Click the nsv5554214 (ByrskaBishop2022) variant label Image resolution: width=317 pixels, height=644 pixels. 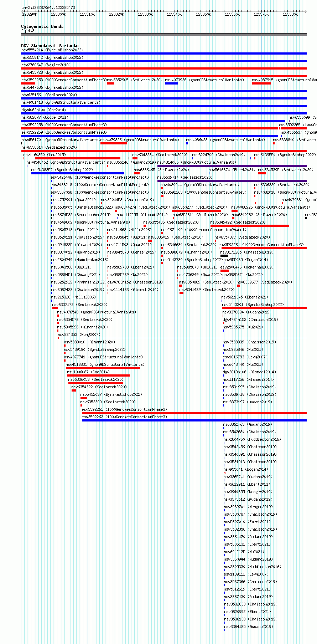pyautogui.click(x=52, y=50)
